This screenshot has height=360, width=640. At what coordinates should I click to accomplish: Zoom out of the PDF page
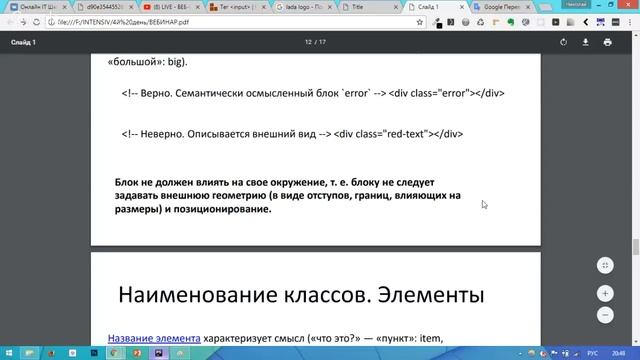[x=605, y=315]
